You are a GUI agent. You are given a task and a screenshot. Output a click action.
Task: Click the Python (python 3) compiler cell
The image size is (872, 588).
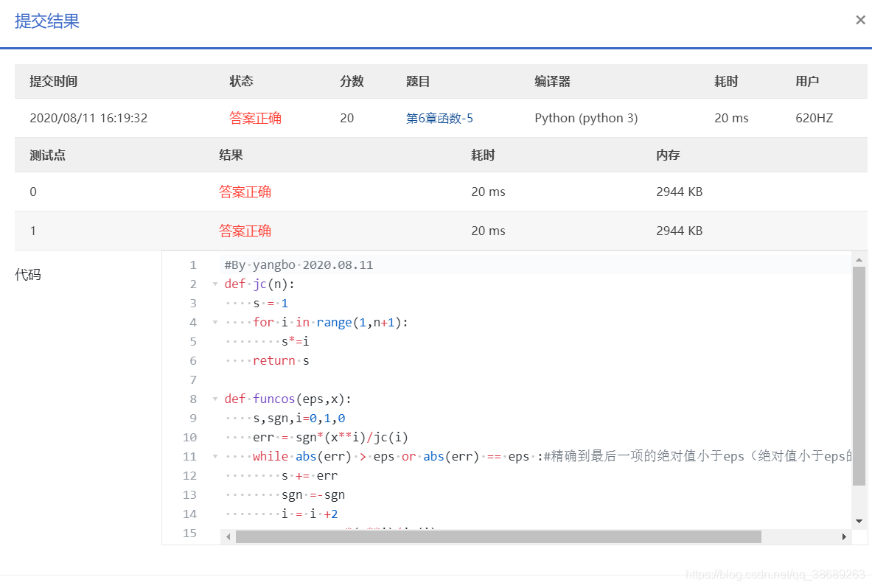[587, 117]
